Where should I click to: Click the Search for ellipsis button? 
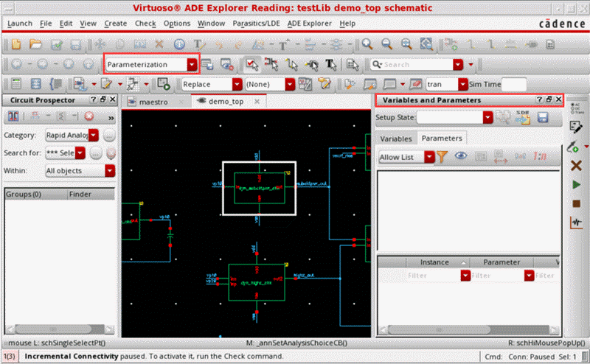[x=96, y=153]
